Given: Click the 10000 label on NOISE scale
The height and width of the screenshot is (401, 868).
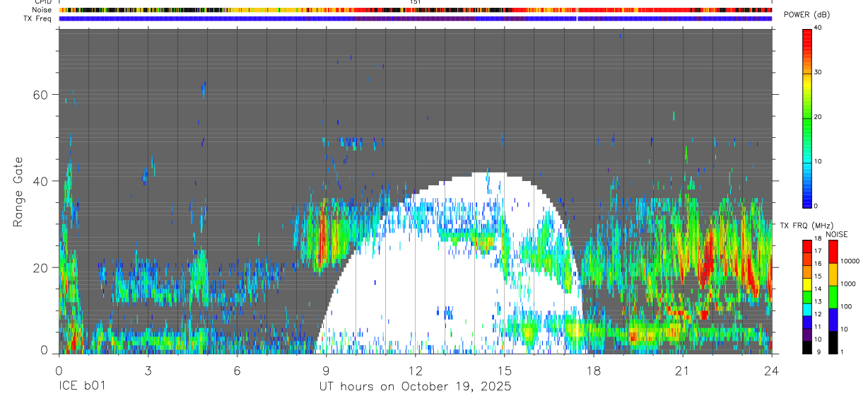Looking at the screenshot, I should [850, 261].
